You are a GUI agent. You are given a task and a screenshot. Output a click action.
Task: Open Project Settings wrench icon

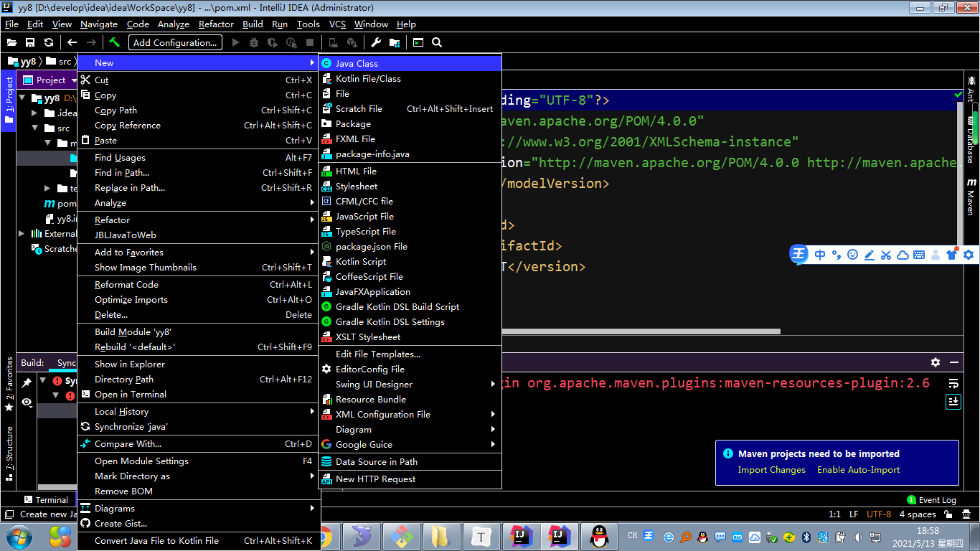375,43
